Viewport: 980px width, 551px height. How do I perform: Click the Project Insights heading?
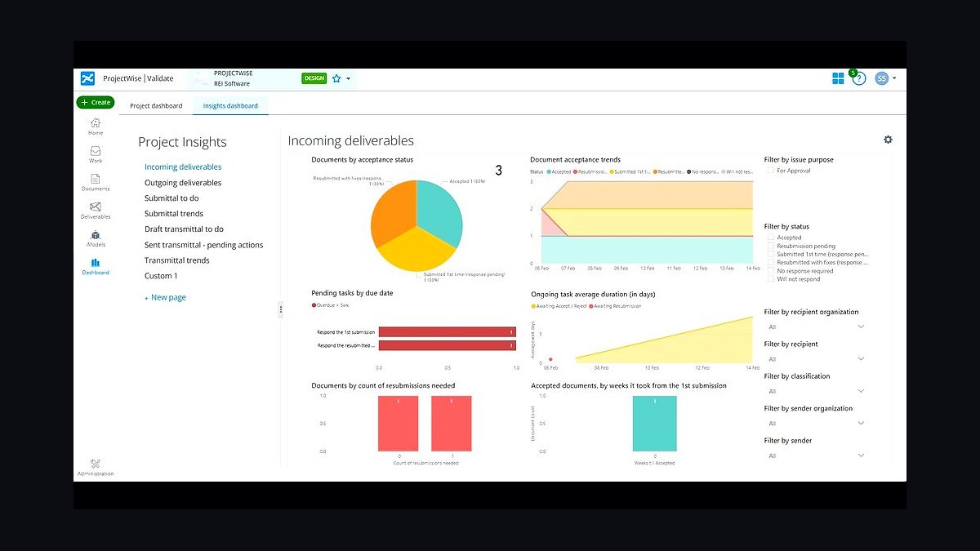[x=182, y=142]
